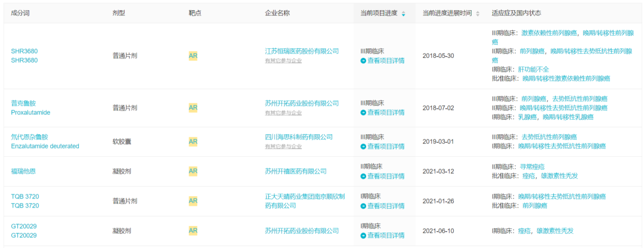The width and height of the screenshot is (644, 248).
Task: Click the 当前进度进展时间 column header
Action: coord(447,13)
